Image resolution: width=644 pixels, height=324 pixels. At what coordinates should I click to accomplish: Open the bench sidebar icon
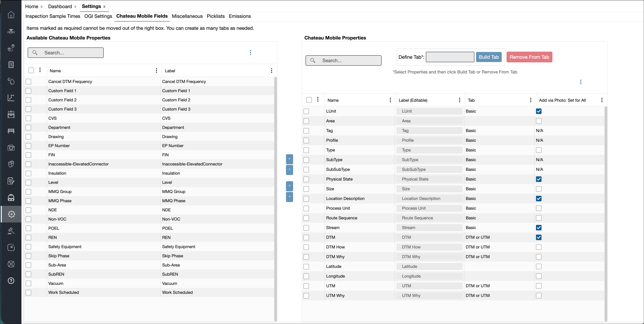11,131
